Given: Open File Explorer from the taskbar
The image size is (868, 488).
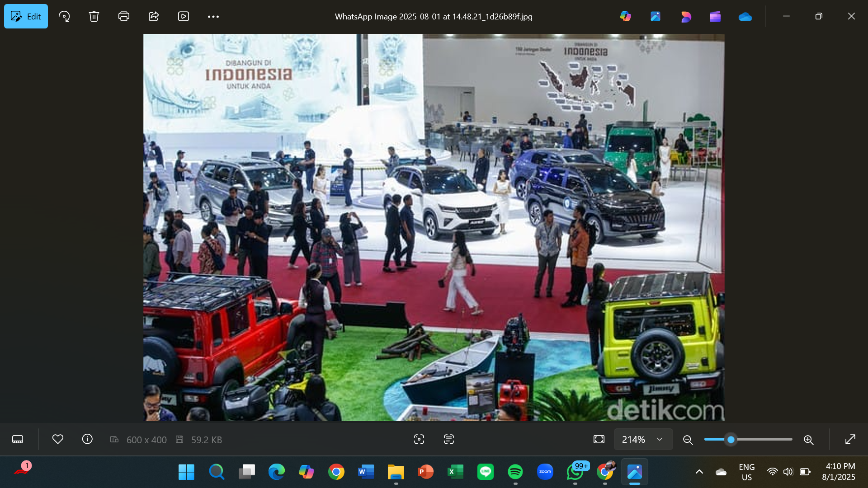Looking at the screenshot, I should click(x=396, y=472).
